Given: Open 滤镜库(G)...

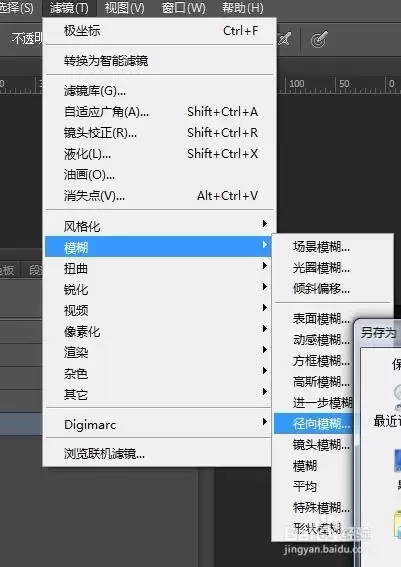Looking at the screenshot, I should pos(159,90).
